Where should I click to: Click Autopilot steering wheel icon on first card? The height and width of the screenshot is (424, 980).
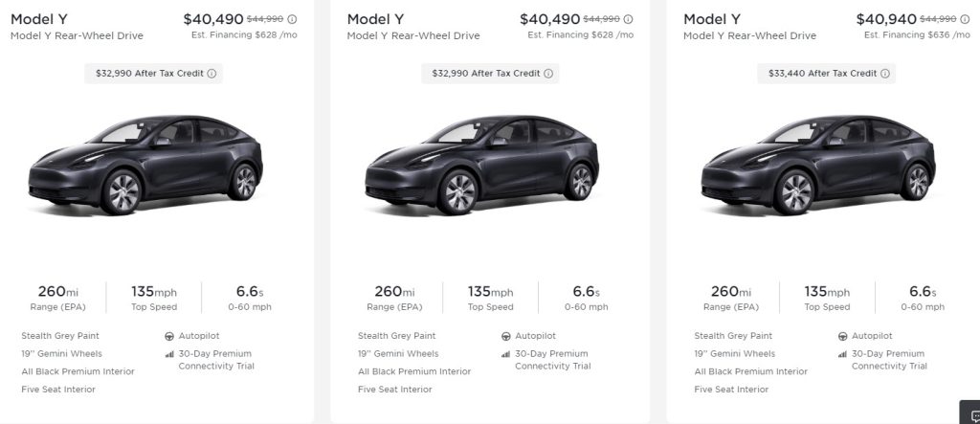tap(169, 337)
